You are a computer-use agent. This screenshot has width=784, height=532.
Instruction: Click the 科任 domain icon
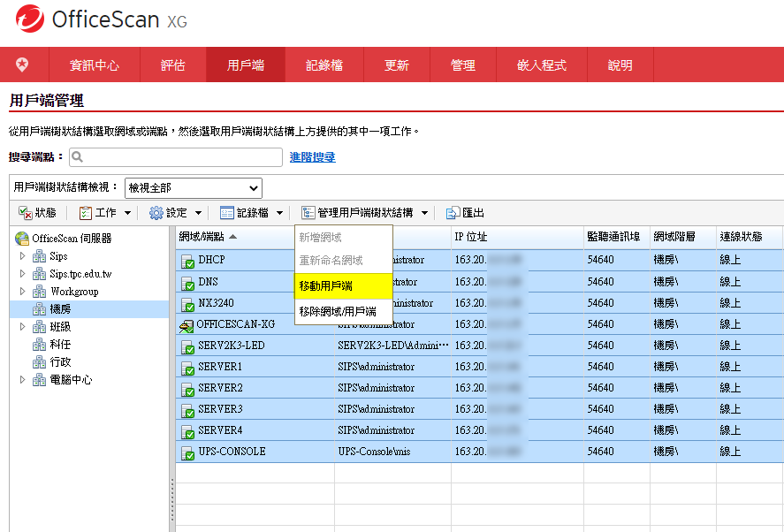coord(39,345)
